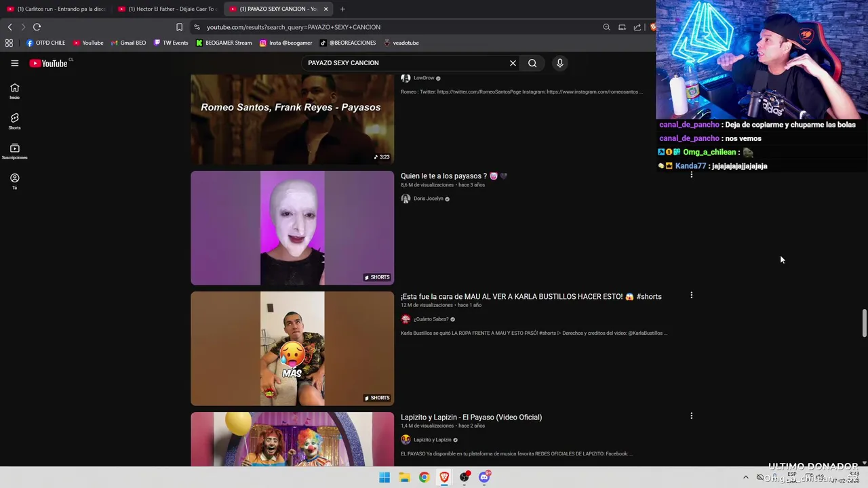Open OBS Studio from the taskbar

coord(464,477)
